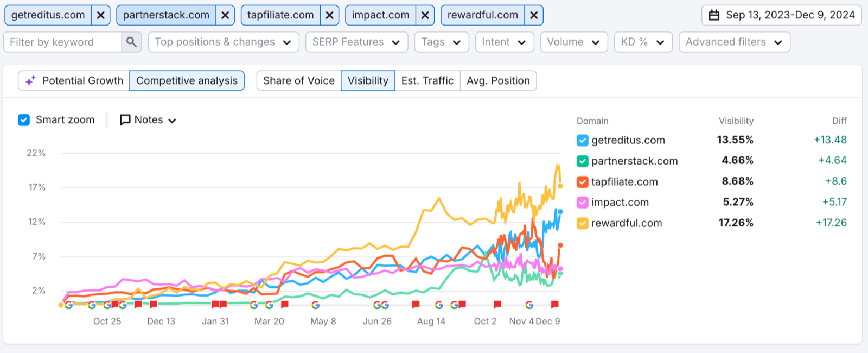This screenshot has height=353, width=868.
Task: Click the 8.68% visibility value
Action: 737,181
